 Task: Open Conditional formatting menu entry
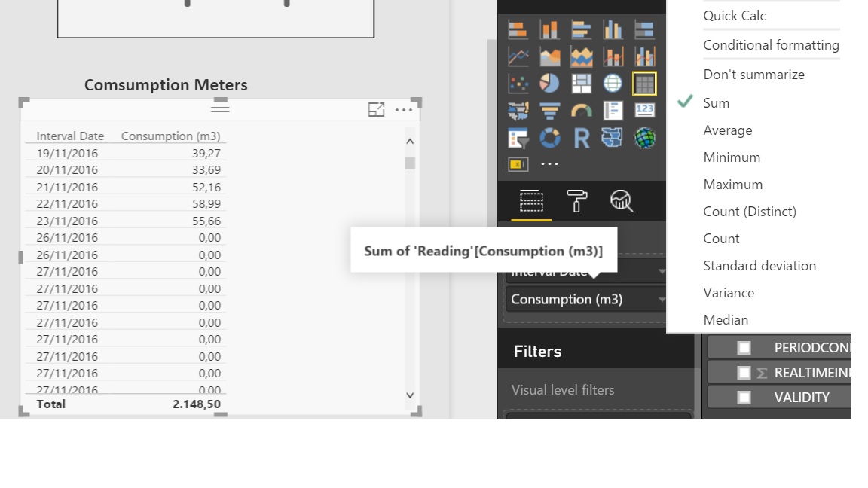771,45
